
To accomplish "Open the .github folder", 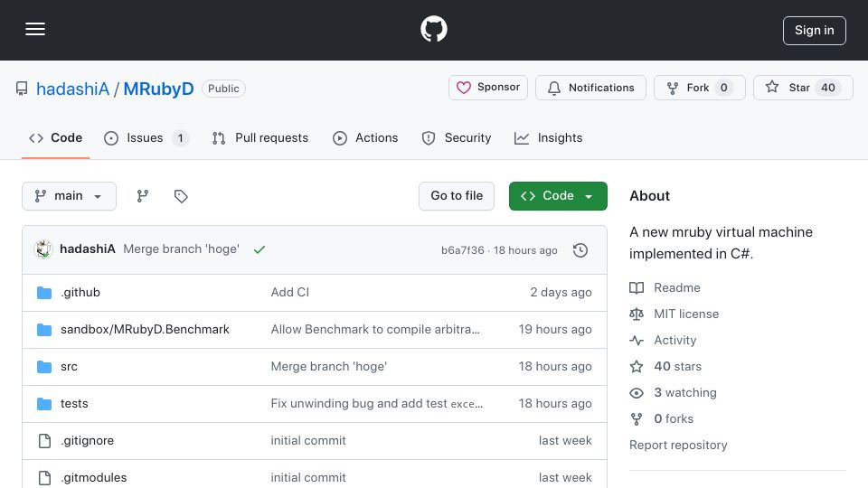I will point(80,292).
